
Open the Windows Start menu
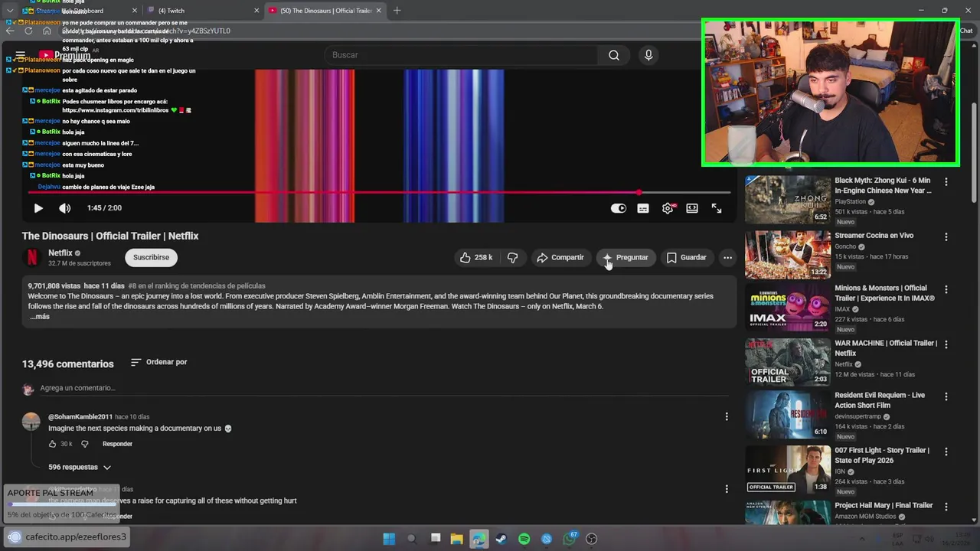click(389, 539)
